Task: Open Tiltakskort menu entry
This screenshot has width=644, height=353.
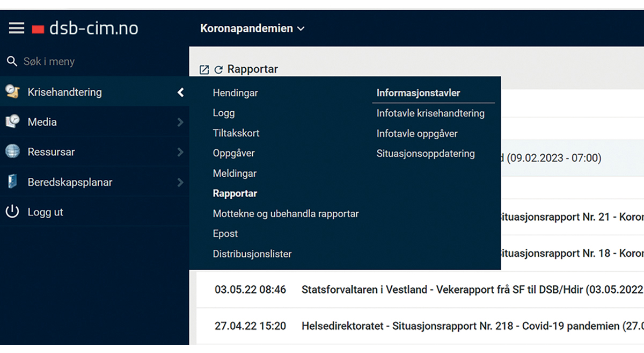Action: 236,133
